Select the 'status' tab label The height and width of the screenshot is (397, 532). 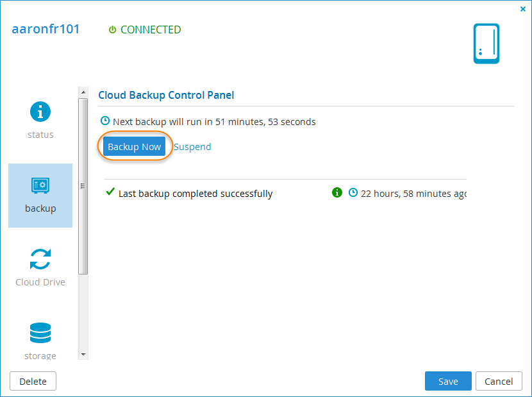point(40,135)
